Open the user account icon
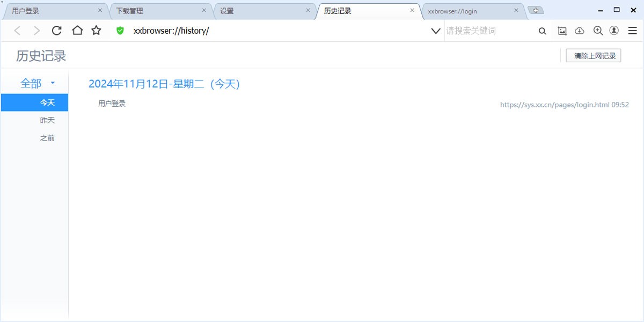Viewport: 644px width, 322px height. tap(614, 31)
